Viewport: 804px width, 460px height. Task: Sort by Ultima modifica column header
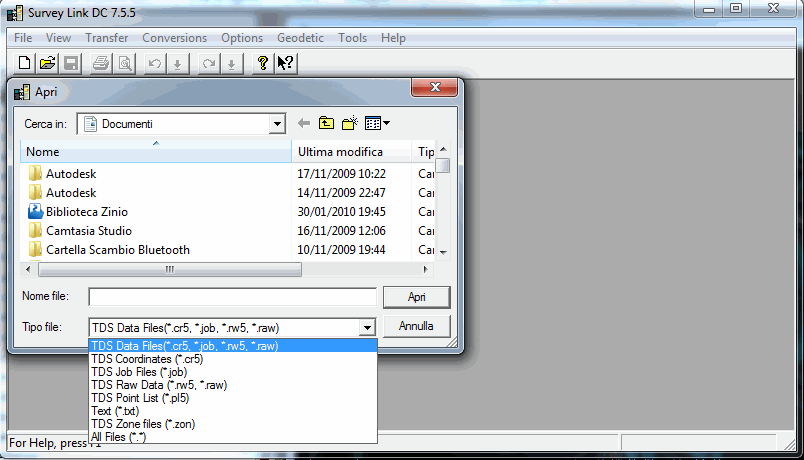point(351,152)
